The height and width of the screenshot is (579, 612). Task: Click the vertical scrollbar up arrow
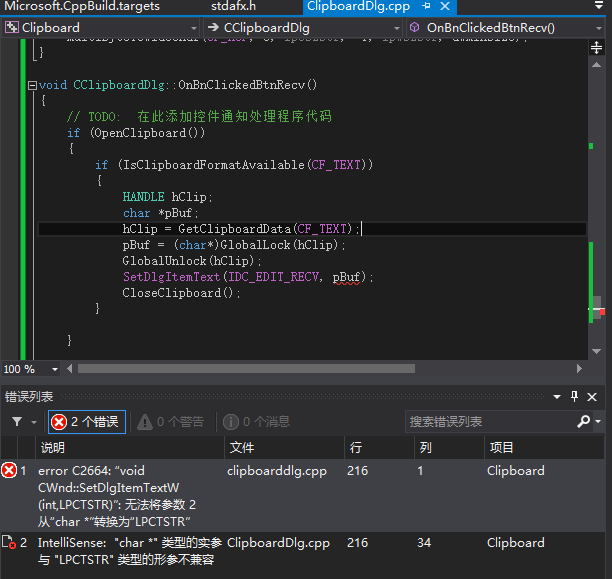(x=596, y=65)
